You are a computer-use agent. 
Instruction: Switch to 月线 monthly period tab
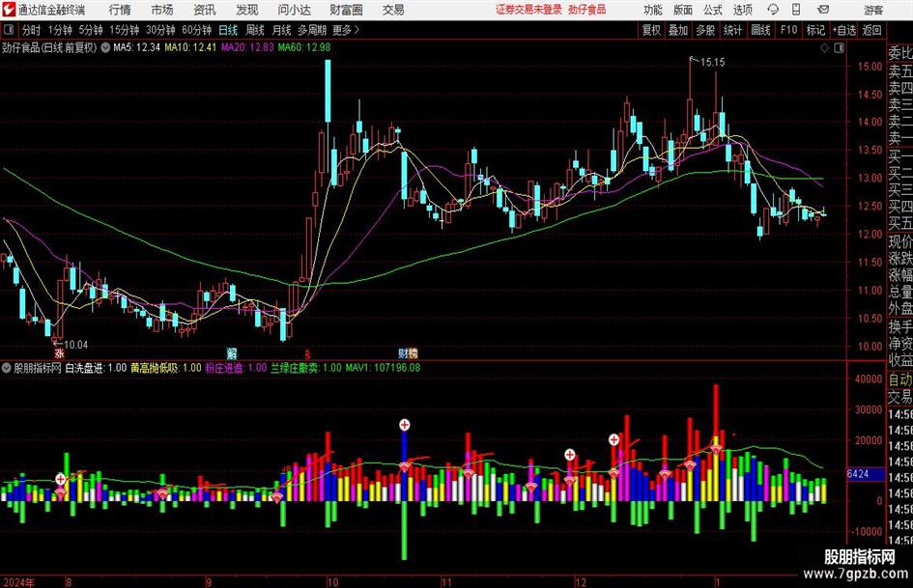point(281,30)
